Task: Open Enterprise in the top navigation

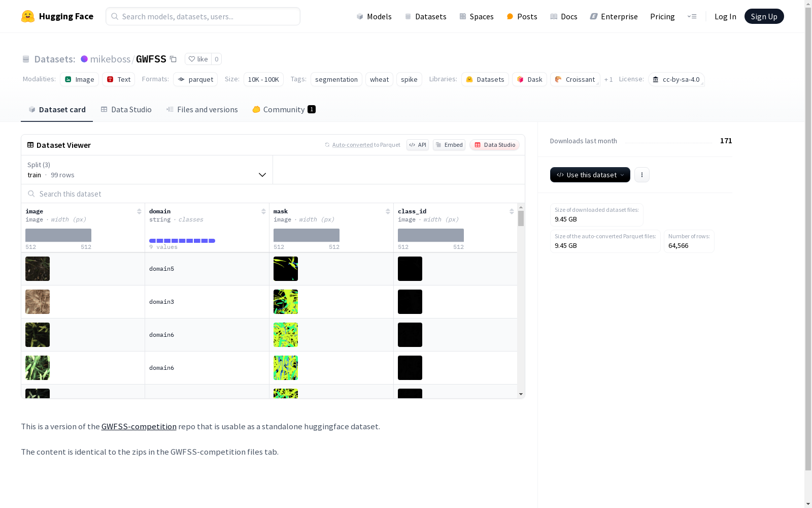Action: [x=614, y=16]
